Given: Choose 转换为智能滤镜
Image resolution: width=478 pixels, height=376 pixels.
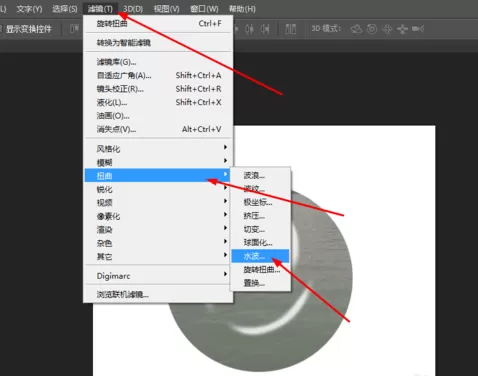Looking at the screenshot, I should pos(158,42).
